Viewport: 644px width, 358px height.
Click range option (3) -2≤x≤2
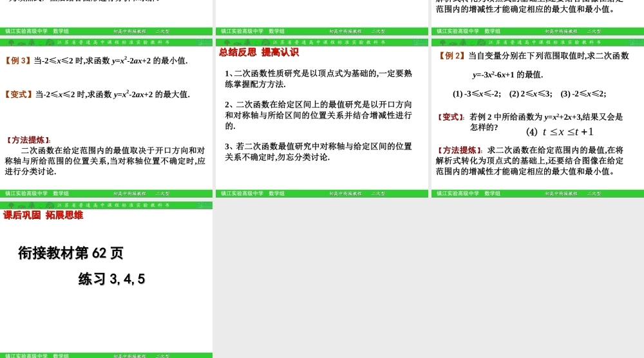[583, 93]
